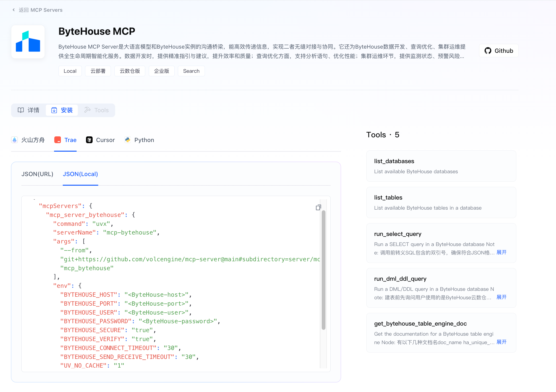
Task: Click the code block vertical scrollbar
Action: click(x=323, y=270)
